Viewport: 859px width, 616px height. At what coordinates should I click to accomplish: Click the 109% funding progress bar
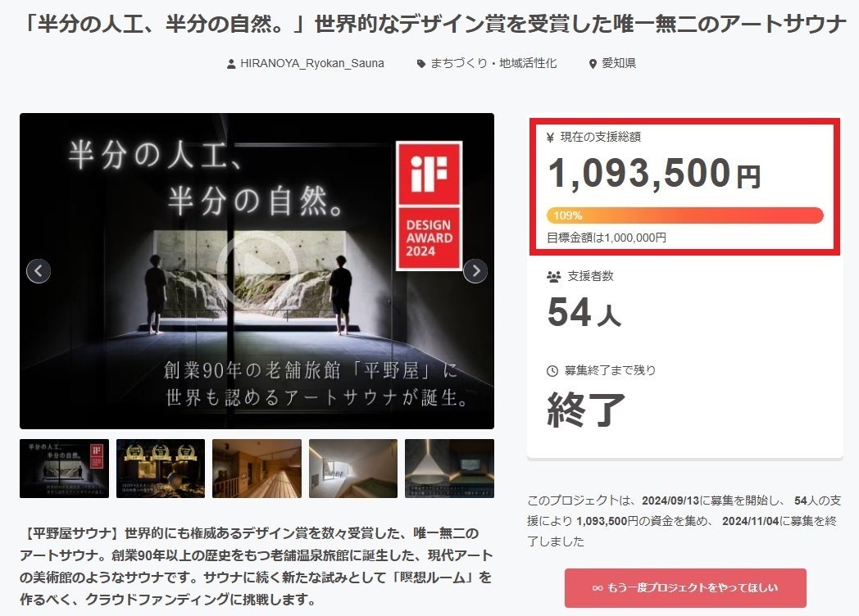point(684,215)
